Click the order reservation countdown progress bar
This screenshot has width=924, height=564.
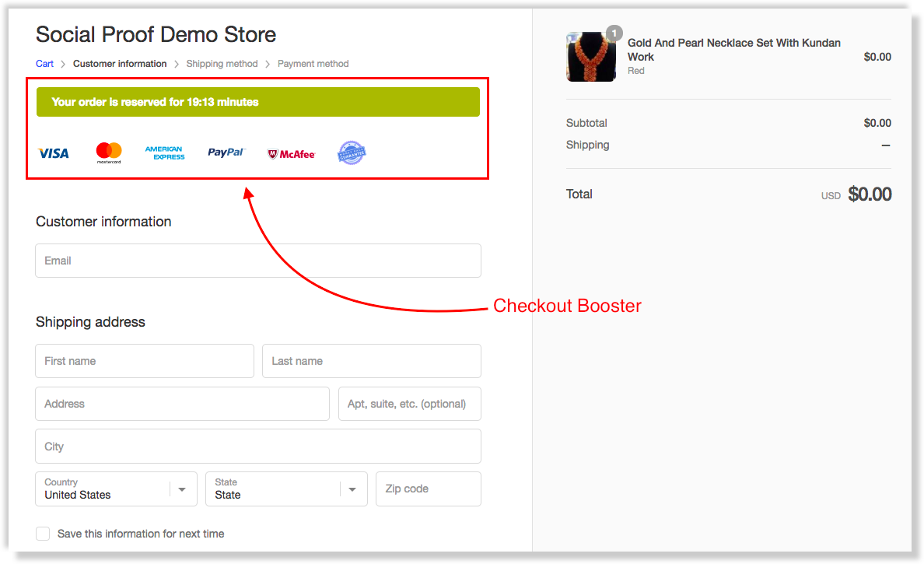coord(257,101)
